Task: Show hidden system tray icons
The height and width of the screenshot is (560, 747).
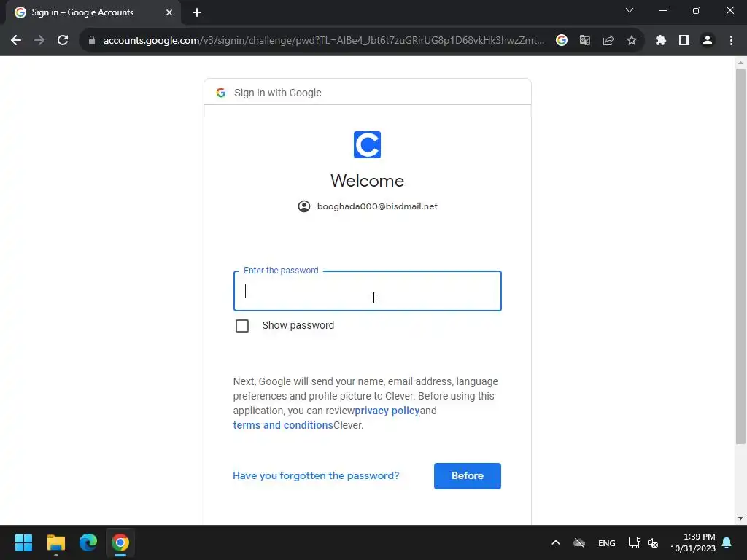Action: point(555,542)
